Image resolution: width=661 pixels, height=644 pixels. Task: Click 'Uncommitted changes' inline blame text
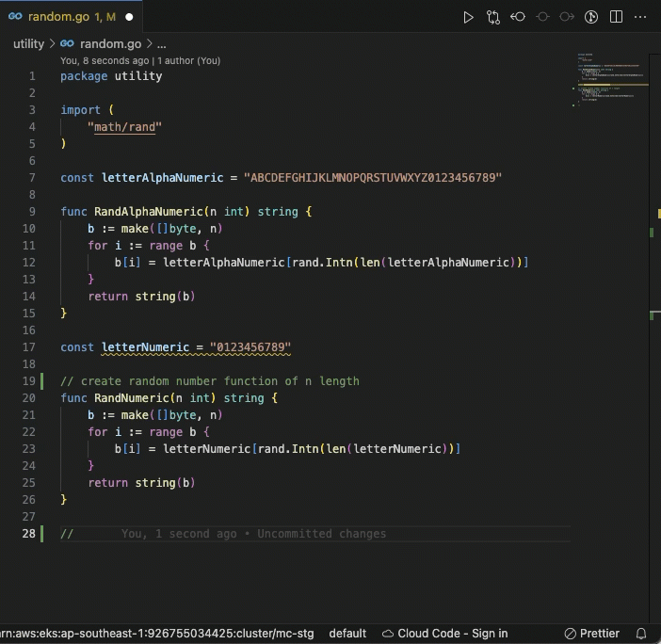[x=322, y=534]
